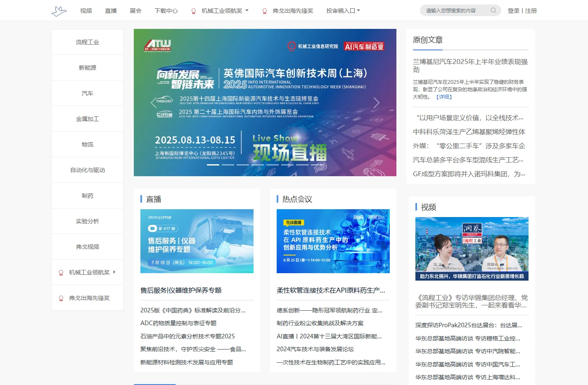Open 一次性技术在生物制药工艺中的实践应用
Viewport: 588px width, 385px height.
(331, 362)
